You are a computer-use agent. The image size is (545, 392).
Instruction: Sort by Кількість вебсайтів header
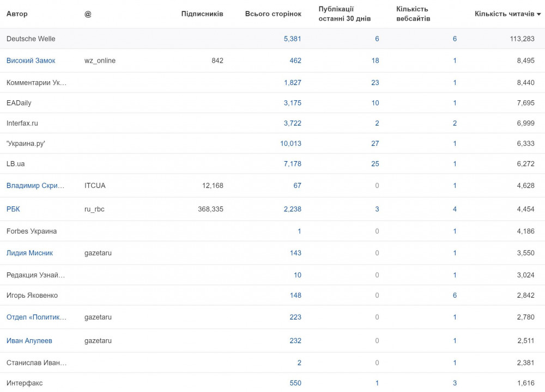coord(413,14)
